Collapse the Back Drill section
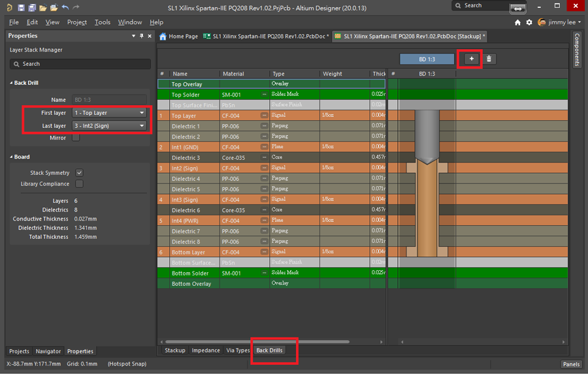The image size is (588, 374). [12, 84]
